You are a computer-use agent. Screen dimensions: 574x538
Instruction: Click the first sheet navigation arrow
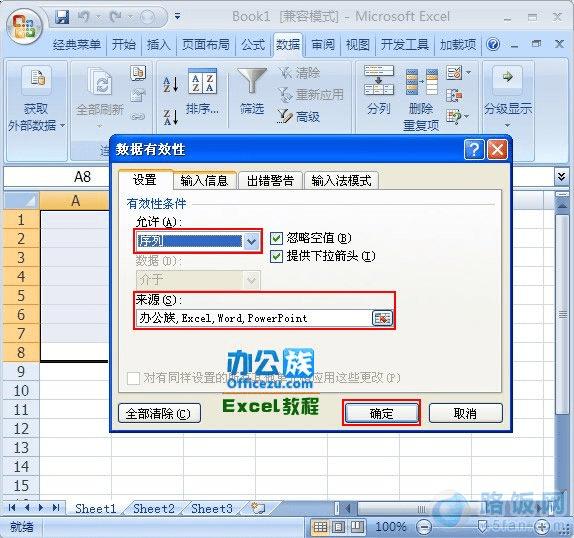pos(12,508)
